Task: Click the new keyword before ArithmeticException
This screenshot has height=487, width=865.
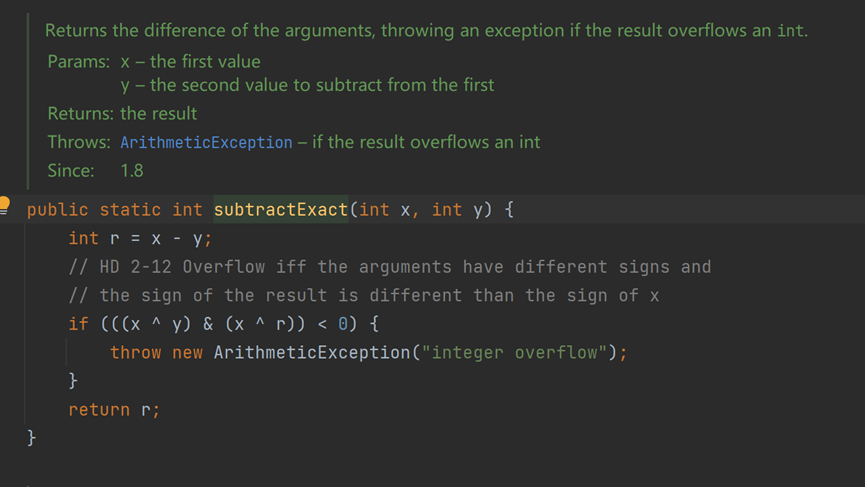Action: click(187, 352)
